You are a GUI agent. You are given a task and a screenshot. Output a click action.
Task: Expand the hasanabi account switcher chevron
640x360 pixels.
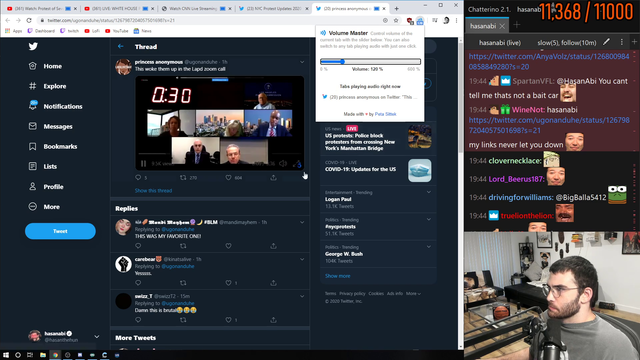tap(97, 337)
